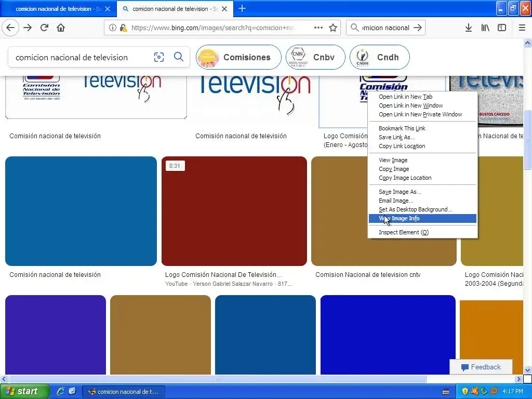The width and height of the screenshot is (532, 399).
Task: Go forward with the forward arrow
Action: (x=28, y=28)
